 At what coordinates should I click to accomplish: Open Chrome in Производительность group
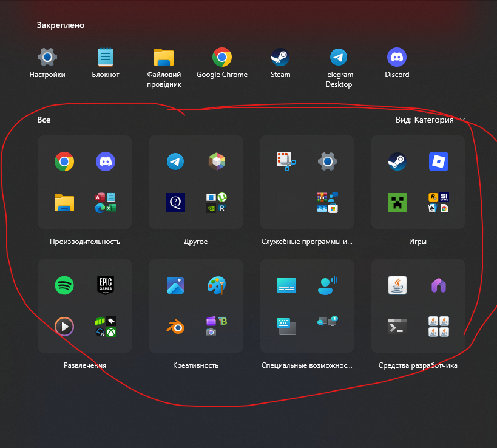pos(64,161)
